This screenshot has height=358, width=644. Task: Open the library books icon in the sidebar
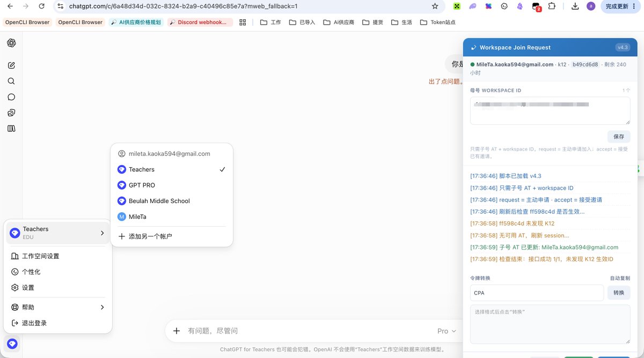11,129
